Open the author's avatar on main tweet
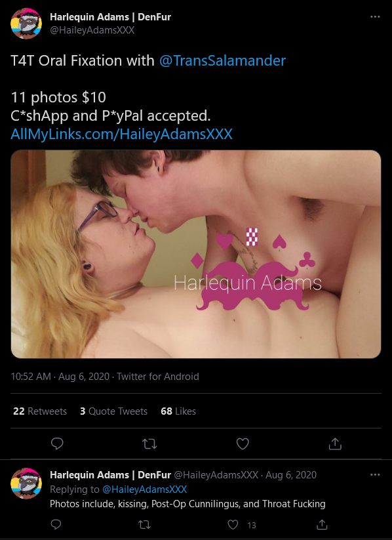Screen dimensions: 392x540 pyautogui.click(x=26, y=24)
